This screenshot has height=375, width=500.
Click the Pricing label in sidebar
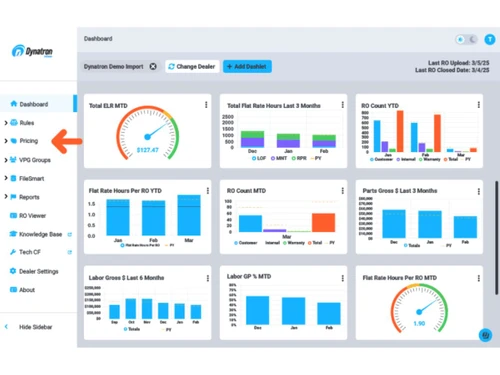(29, 141)
